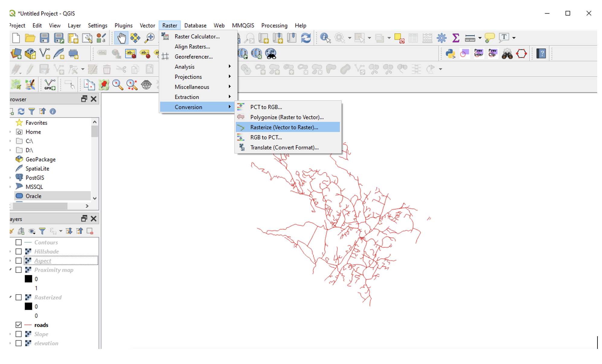The width and height of the screenshot is (602, 364).
Task: Click the Zoom In magnifier tool
Action: click(150, 38)
